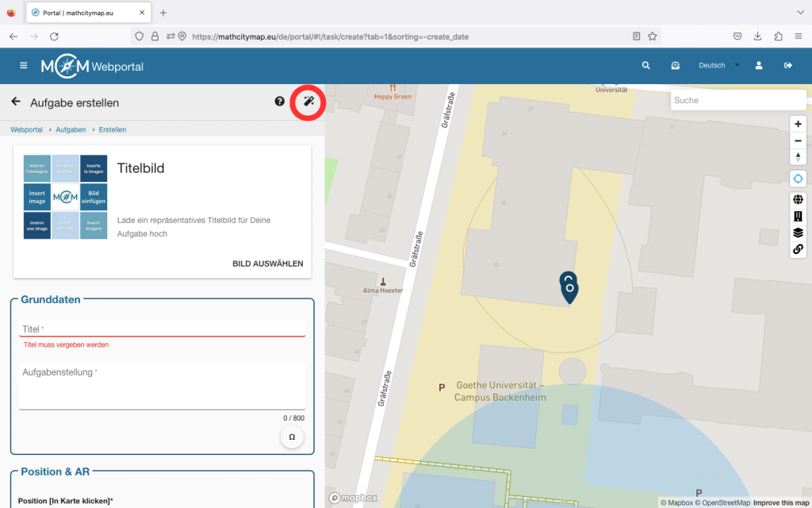
Task: Focus the Suche map search box
Action: coord(737,101)
